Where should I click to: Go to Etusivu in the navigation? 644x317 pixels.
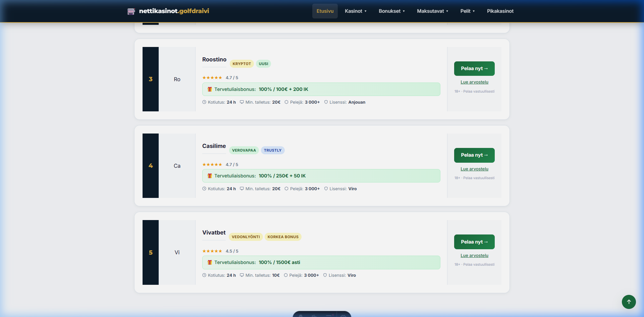(x=325, y=11)
